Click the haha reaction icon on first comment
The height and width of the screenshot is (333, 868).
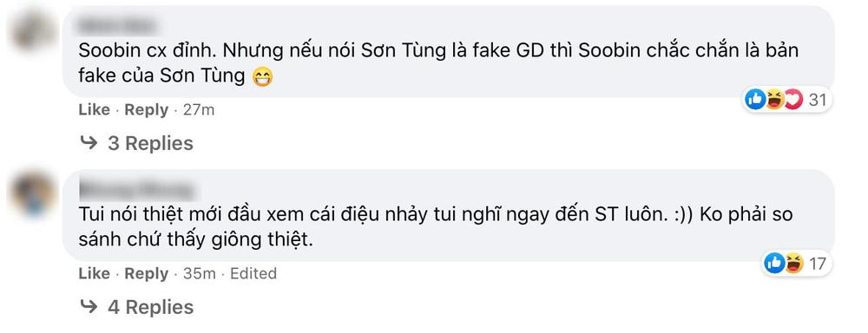click(x=774, y=100)
